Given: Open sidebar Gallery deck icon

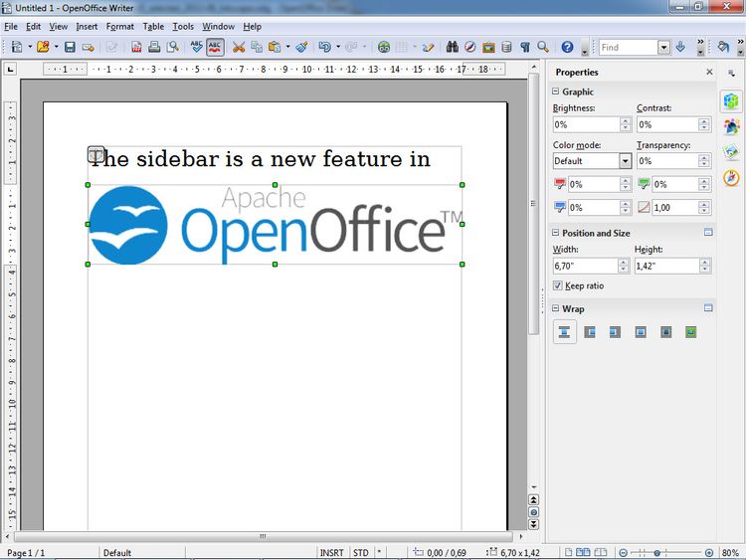Looking at the screenshot, I should [x=731, y=152].
